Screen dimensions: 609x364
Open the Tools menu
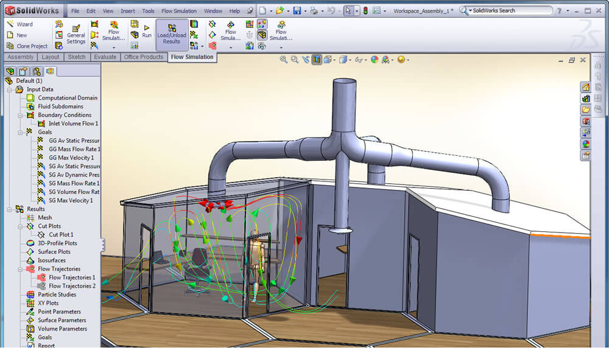[148, 10]
